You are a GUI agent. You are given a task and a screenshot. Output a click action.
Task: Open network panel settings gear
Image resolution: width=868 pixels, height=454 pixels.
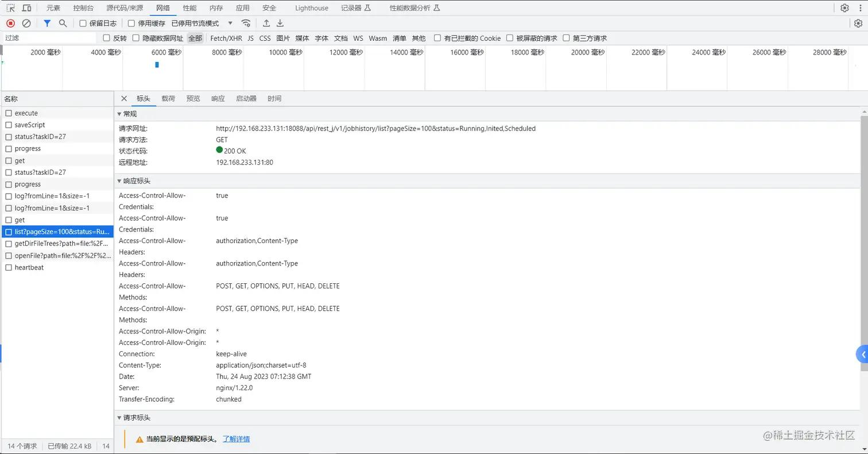[x=858, y=24]
